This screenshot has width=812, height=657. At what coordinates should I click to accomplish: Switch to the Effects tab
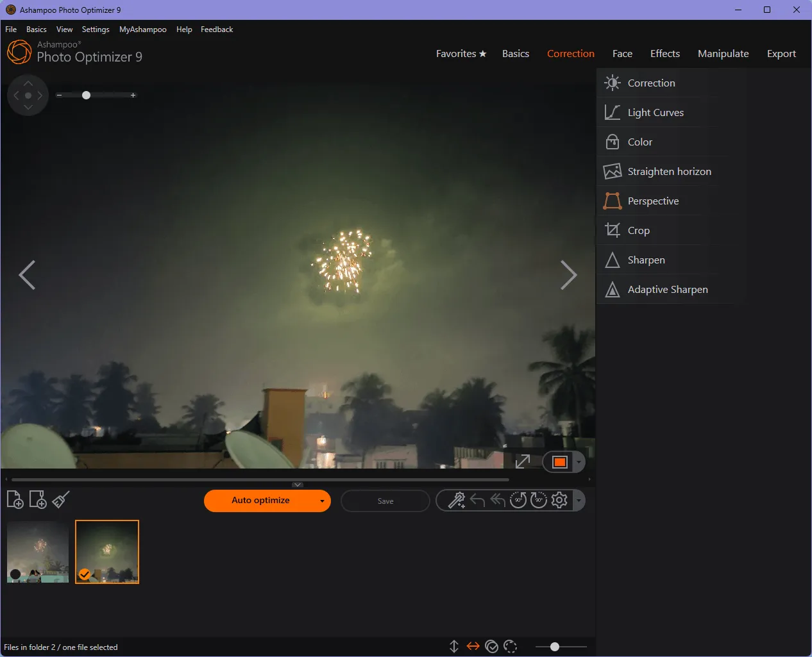tap(665, 53)
